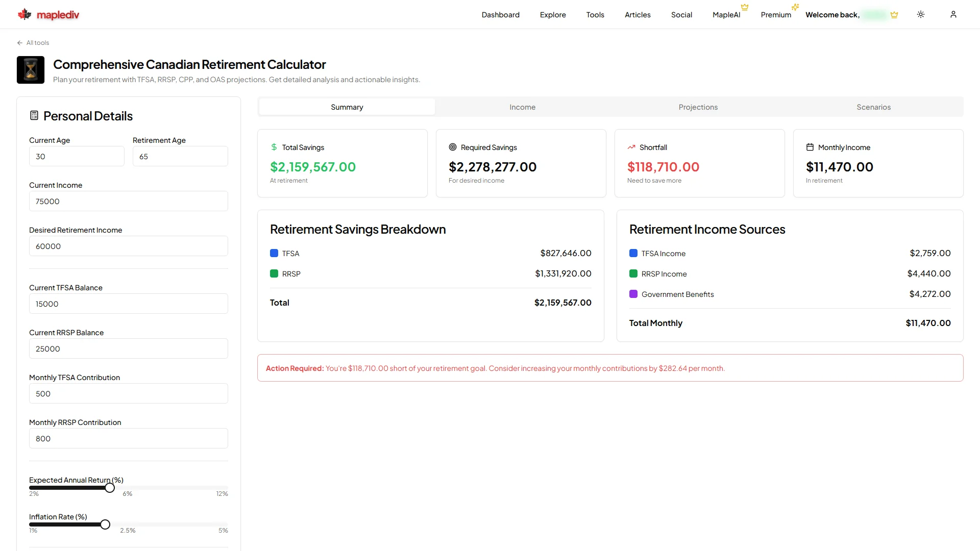980x551 pixels.
Task: Select the Summary tab
Action: [x=347, y=107]
